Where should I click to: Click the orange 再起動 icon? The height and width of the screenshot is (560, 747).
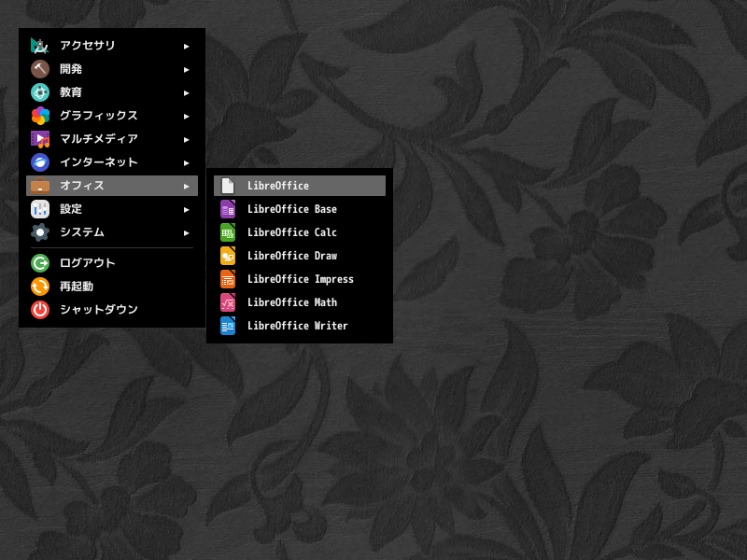pyautogui.click(x=40, y=287)
